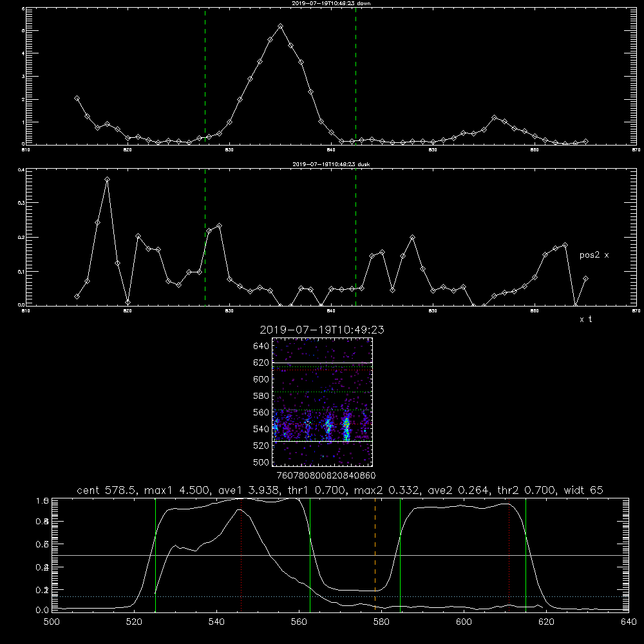Select the first diamond of dawn curve

click(77, 98)
